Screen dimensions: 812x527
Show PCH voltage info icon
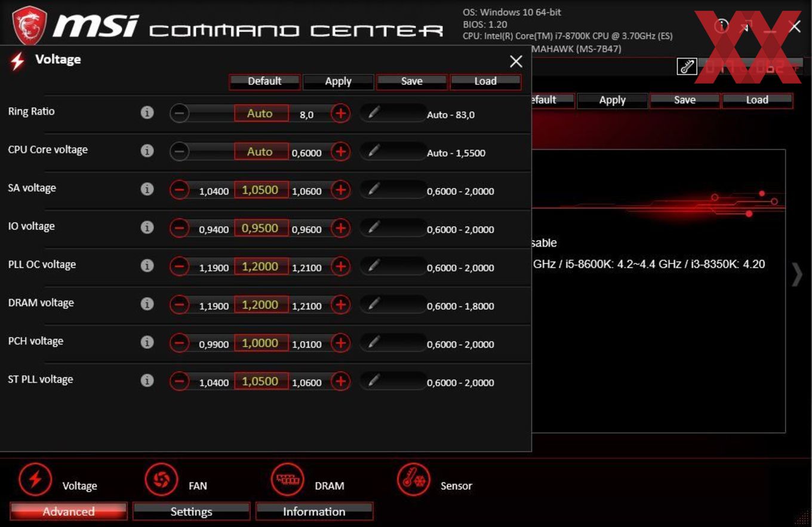[147, 342]
